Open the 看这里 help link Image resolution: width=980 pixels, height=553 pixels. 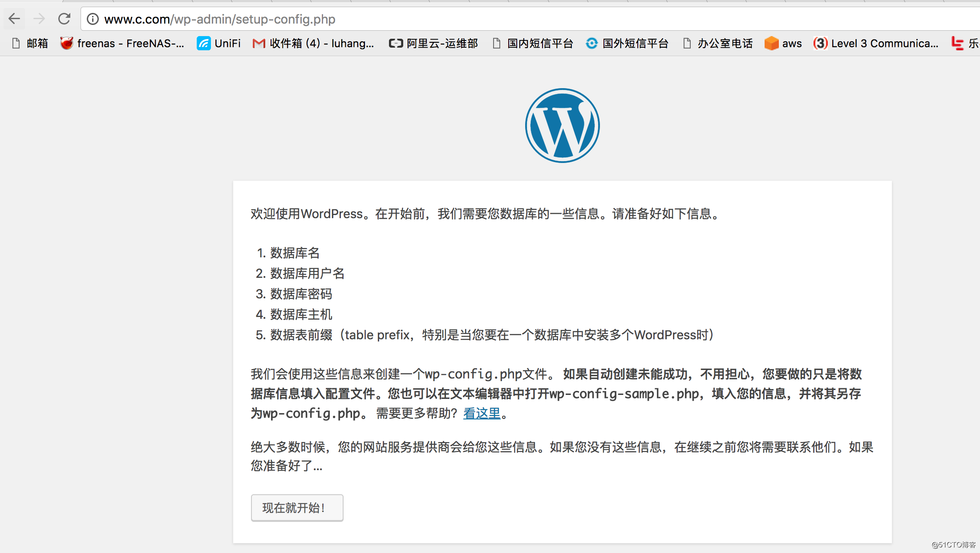(482, 414)
